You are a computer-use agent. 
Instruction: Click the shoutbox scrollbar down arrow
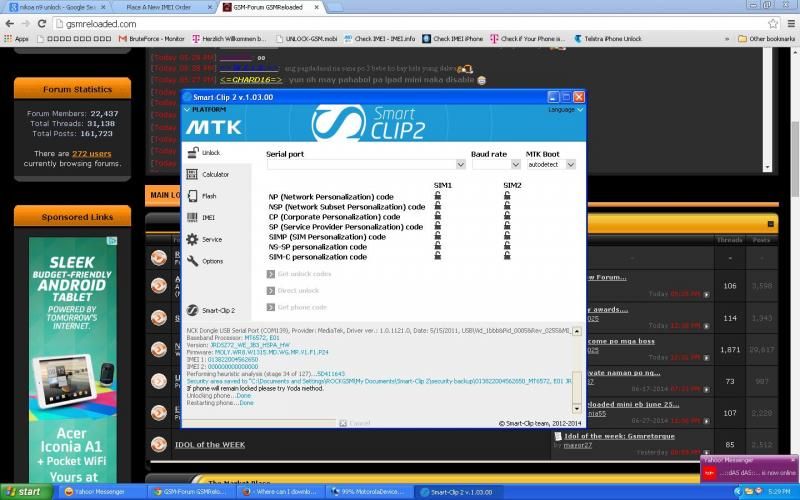point(767,167)
